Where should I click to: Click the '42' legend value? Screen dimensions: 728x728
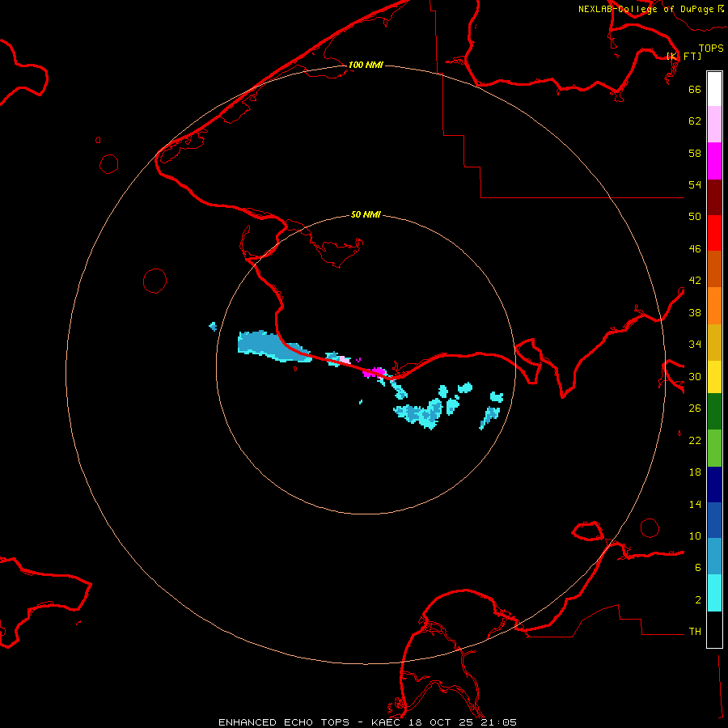tap(695, 280)
